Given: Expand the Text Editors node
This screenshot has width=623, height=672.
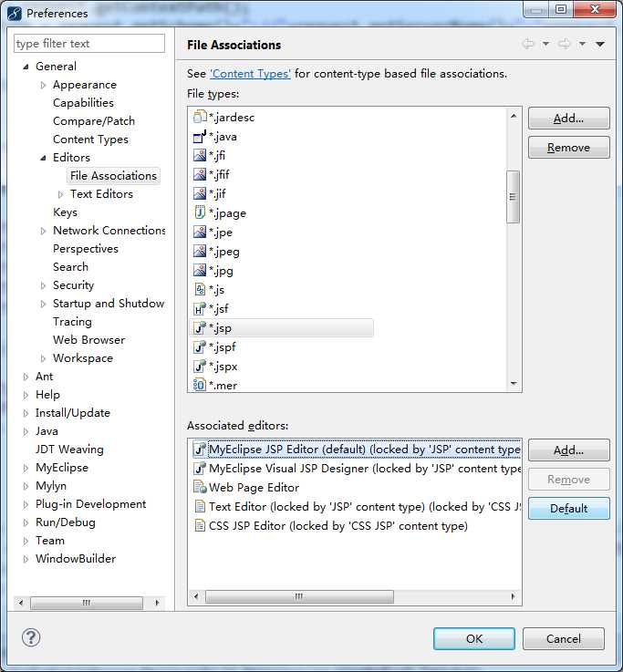Looking at the screenshot, I should point(60,194).
